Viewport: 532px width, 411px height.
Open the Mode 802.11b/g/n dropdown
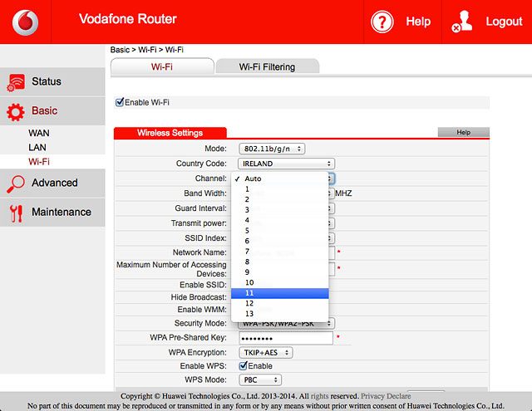(272, 149)
